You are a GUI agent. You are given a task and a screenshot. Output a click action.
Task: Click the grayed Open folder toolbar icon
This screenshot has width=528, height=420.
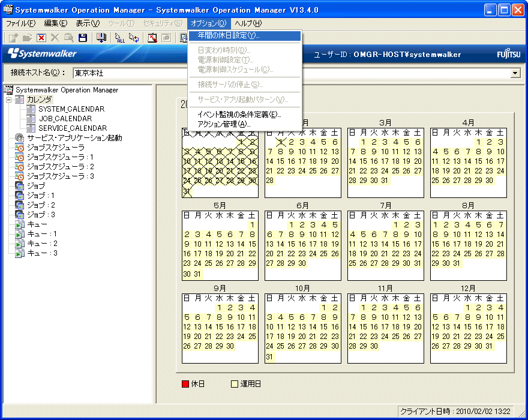[27, 38]
